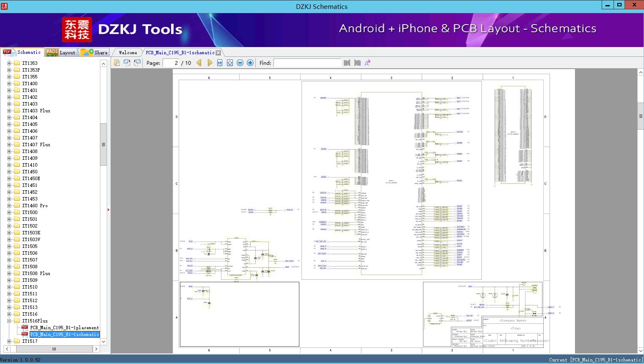Select the IT1503V folder
Screen dimensions: 644x364
31,239
